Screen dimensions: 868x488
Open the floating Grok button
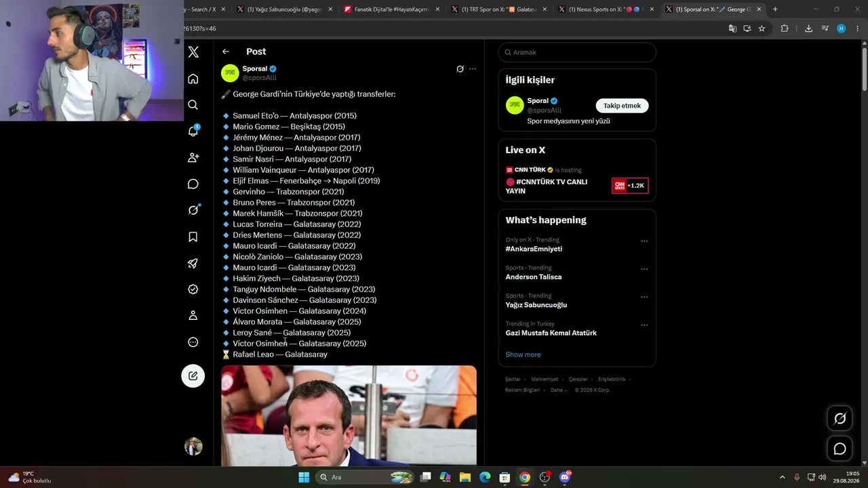coord(840,419)
